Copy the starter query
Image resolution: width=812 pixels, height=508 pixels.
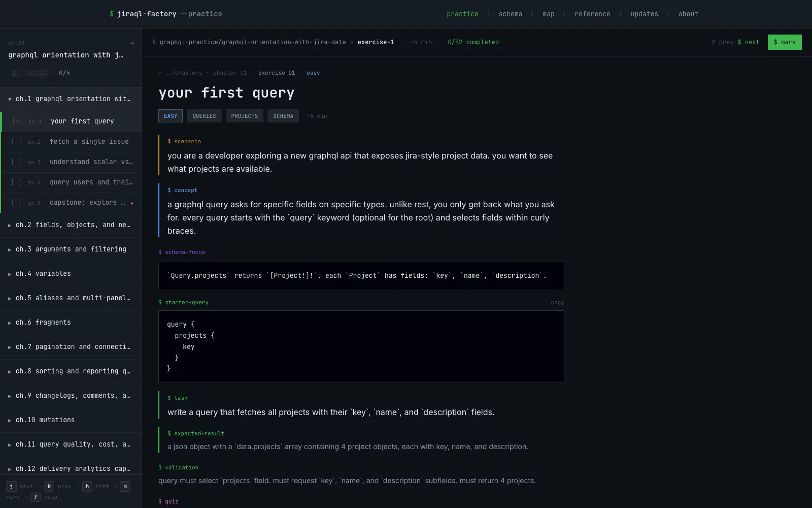coord(557,303)
